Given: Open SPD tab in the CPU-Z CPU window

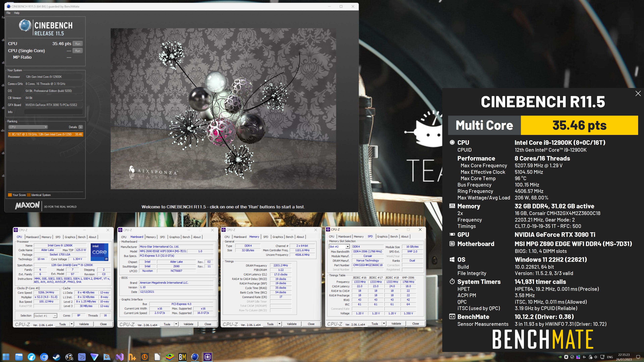Looking at the screenshot, I should click(x=58, y=237).
